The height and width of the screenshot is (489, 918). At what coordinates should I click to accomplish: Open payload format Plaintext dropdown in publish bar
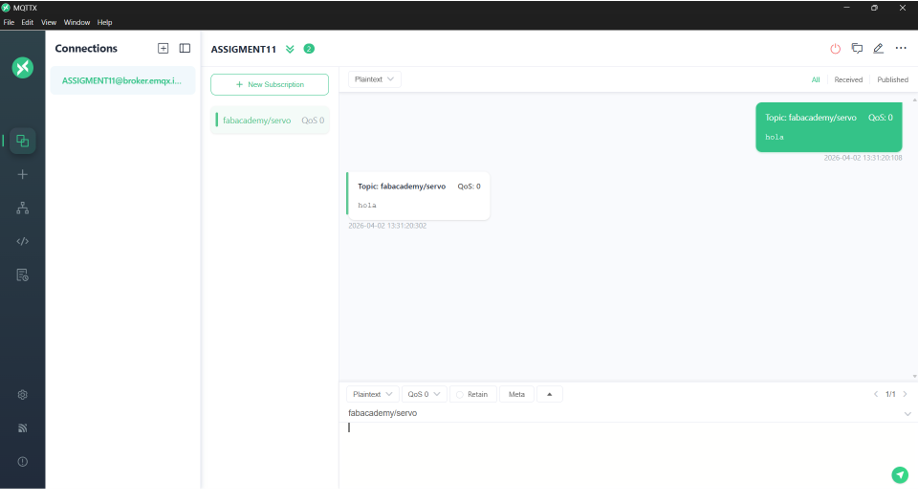point(373,394)
